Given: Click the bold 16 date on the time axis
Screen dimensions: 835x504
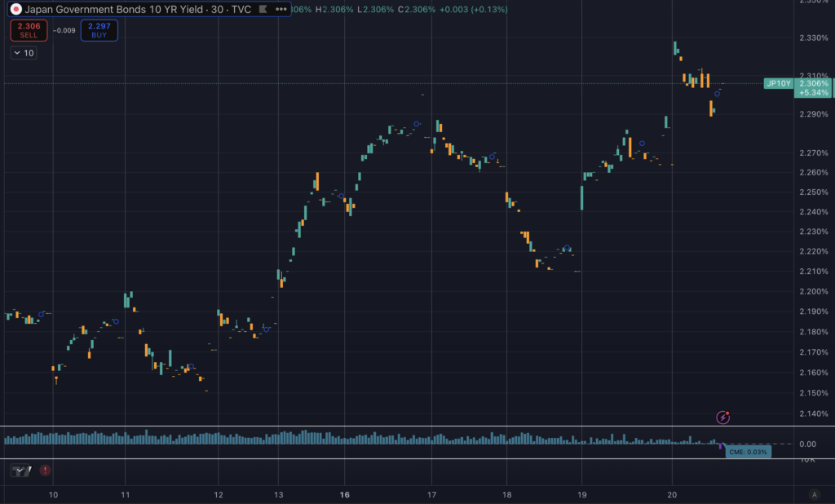Looking at the screenshot, I should (343, 494).
